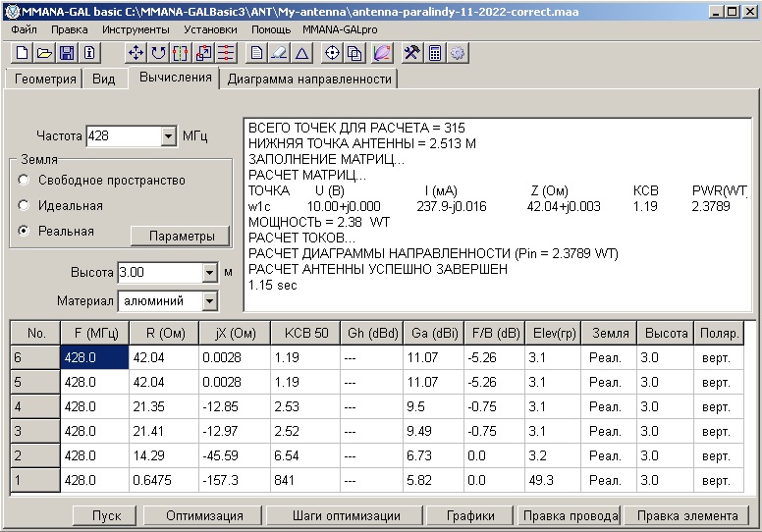The image size is (762, 532).
Task: Switch to the Геометрия tab
Action: pyautogui.click(x=45, y=79)
